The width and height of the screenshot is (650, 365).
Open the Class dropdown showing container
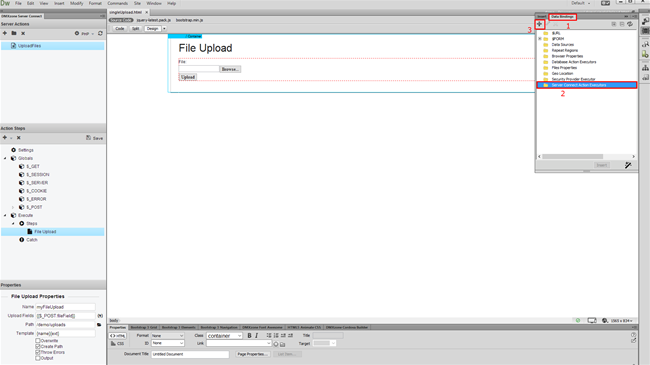pos(224,336)
